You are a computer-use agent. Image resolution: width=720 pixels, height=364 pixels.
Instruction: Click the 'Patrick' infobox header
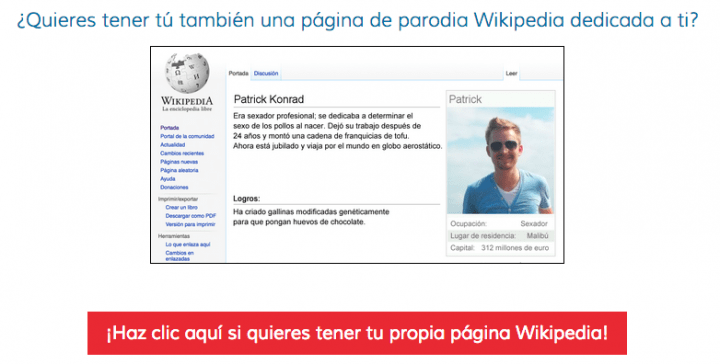(x=465, y=99)
